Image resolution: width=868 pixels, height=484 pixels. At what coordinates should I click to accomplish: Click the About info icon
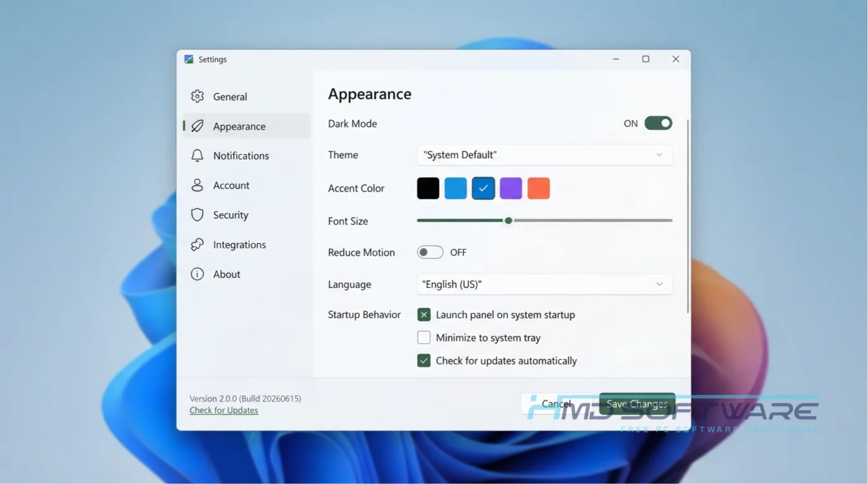pyautogui.click(x=197, y=274)
